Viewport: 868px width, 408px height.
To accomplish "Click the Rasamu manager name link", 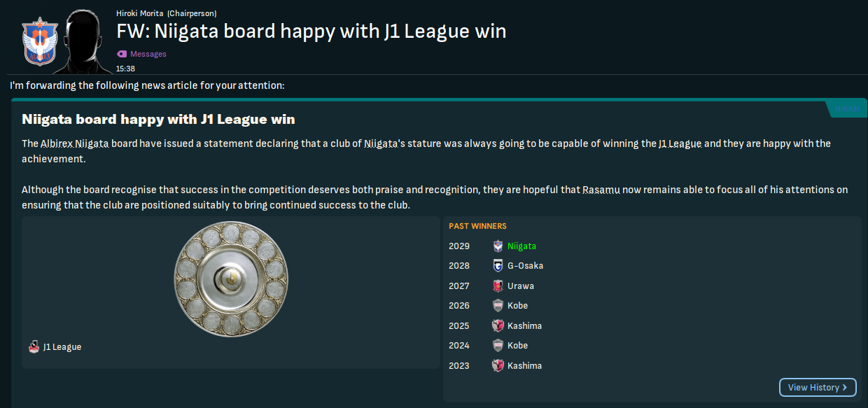I will pyautogui.click(x=601, y=190).
